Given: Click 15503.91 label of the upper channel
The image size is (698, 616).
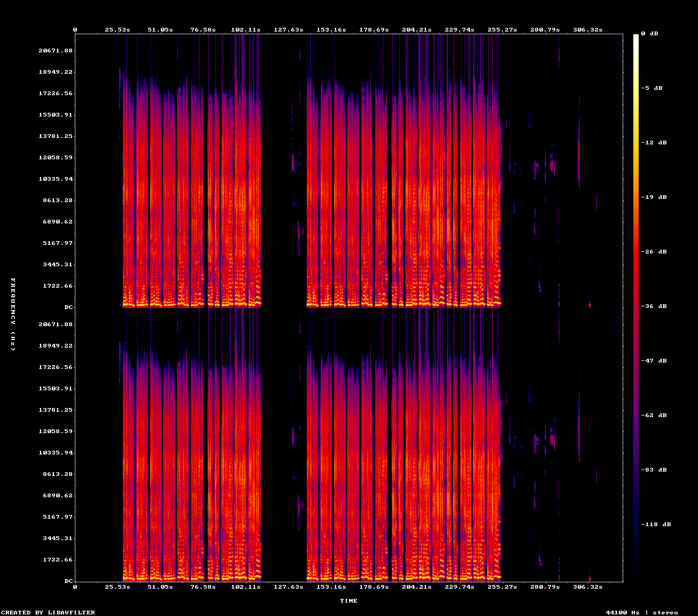Looking at the screenshot, I should [56, 115].
